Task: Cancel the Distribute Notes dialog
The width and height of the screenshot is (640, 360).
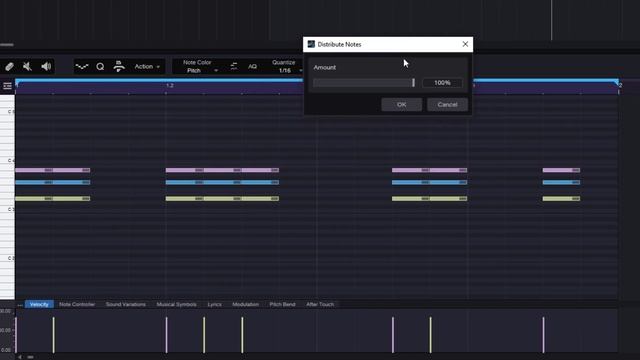Action: point(447,104)
